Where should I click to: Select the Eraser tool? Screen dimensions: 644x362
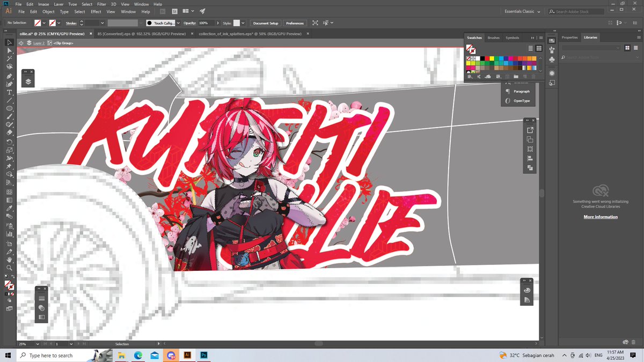click(9, 133)
